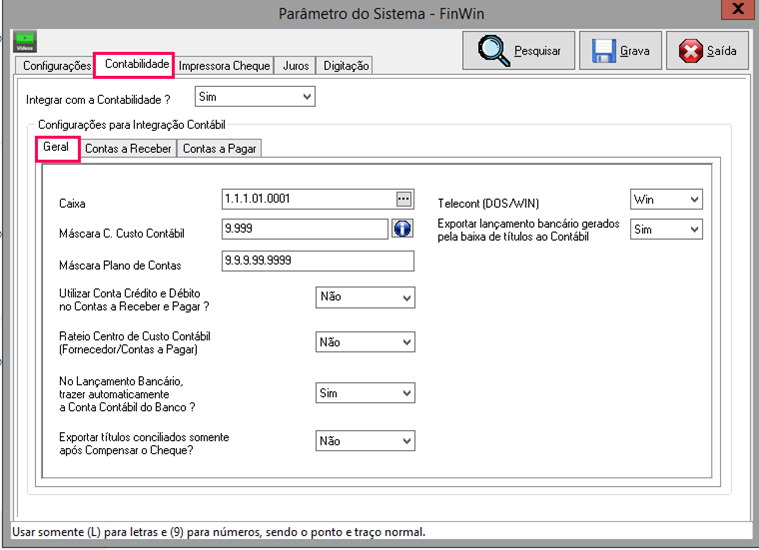
Task: Select the Contas a Receber tab
Action: pyautogui.click(x=128, y=148)
